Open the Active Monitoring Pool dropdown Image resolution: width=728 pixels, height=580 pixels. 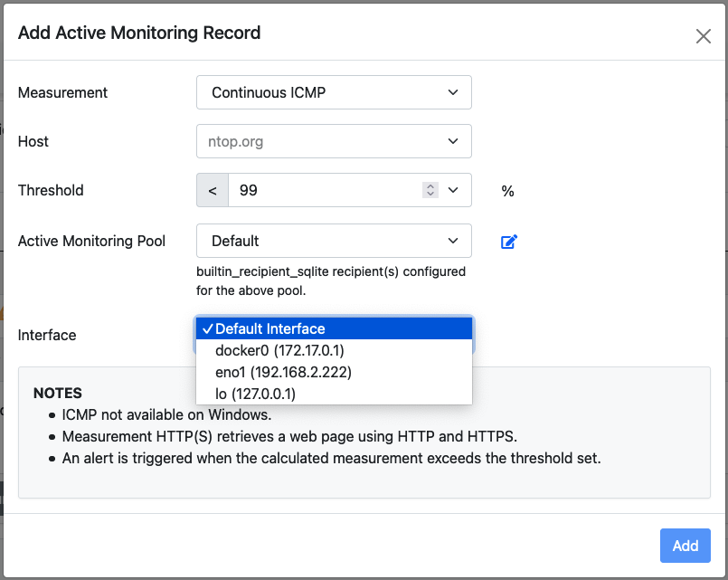click(x=334, y=241)
